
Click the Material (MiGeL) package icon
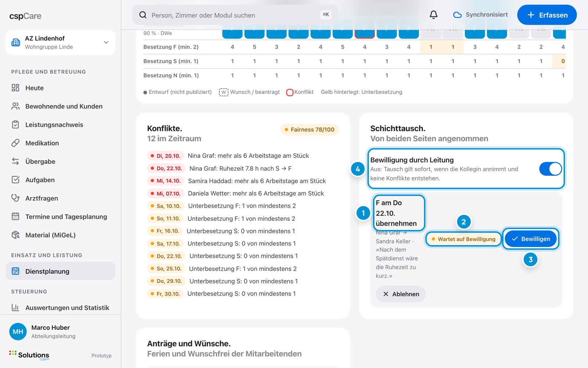[x=15, y=235]
